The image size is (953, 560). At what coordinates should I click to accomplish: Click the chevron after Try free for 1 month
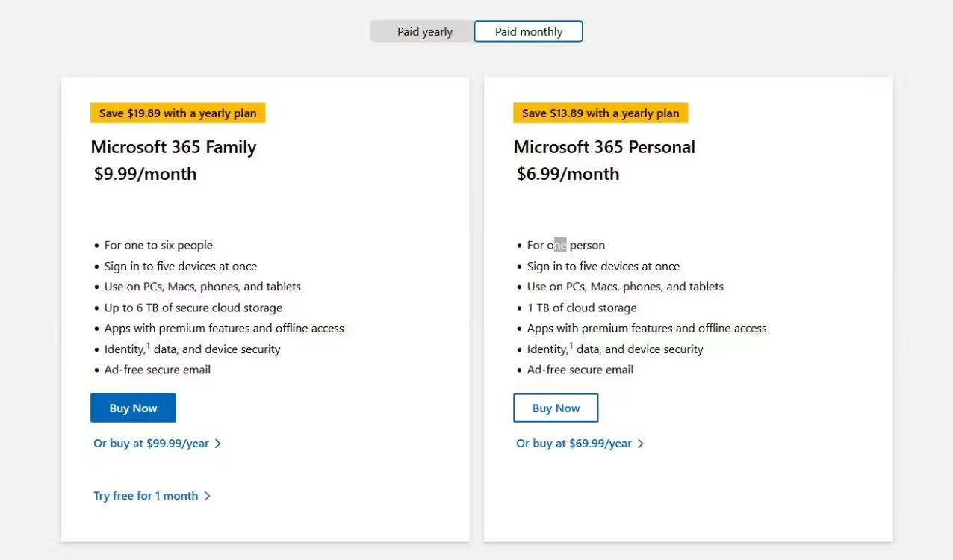(207, 496)
